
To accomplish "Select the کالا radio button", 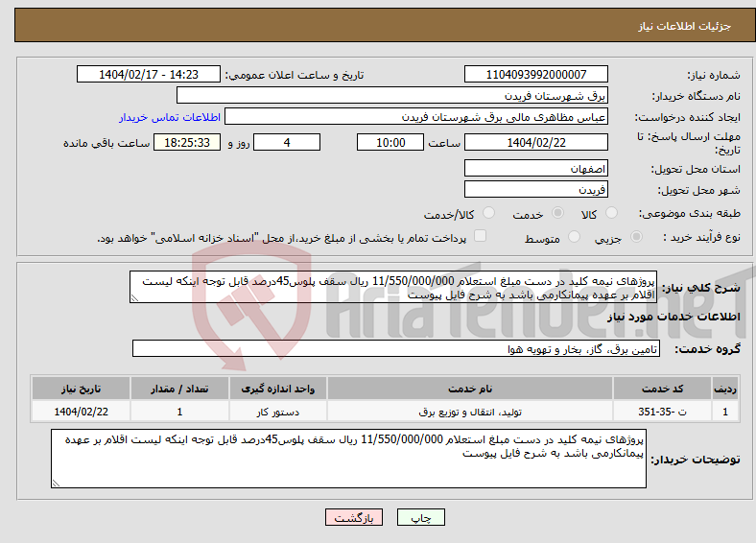I will coord(611,213).
